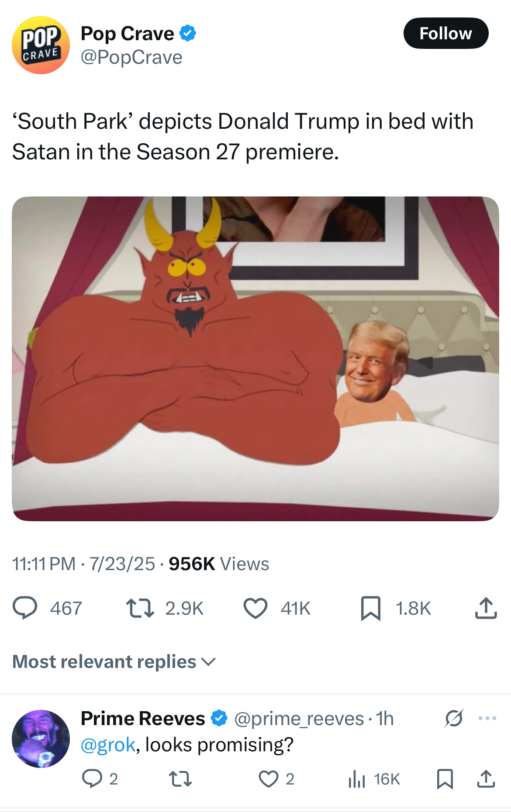Screen dimensions: 511x812
Task: Open Prime Reeves profile picture
Action: [x=41, y=739]
